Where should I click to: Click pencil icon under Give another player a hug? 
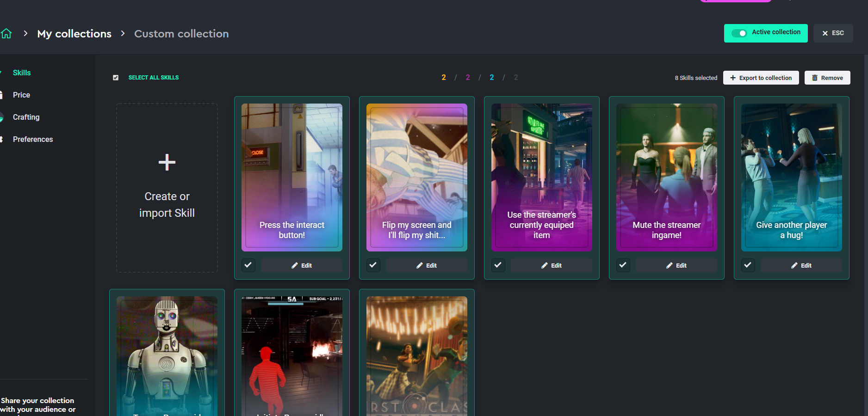point(794,265)
